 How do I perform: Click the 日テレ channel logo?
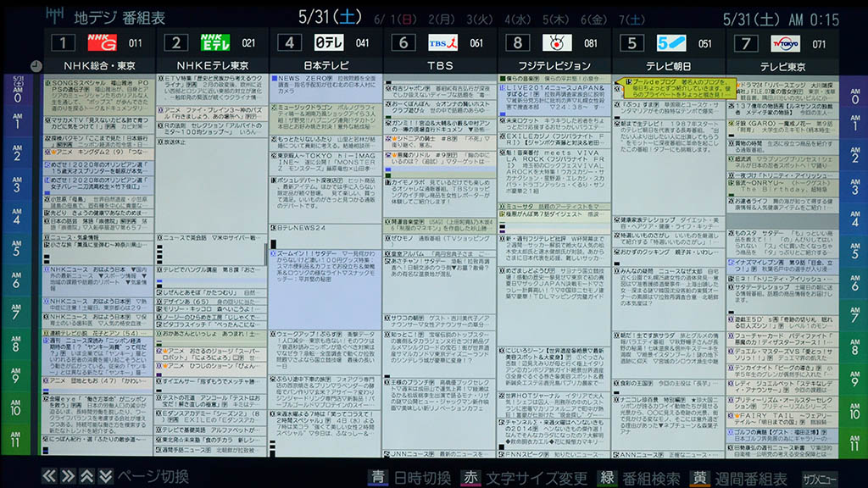coord(328,42)
